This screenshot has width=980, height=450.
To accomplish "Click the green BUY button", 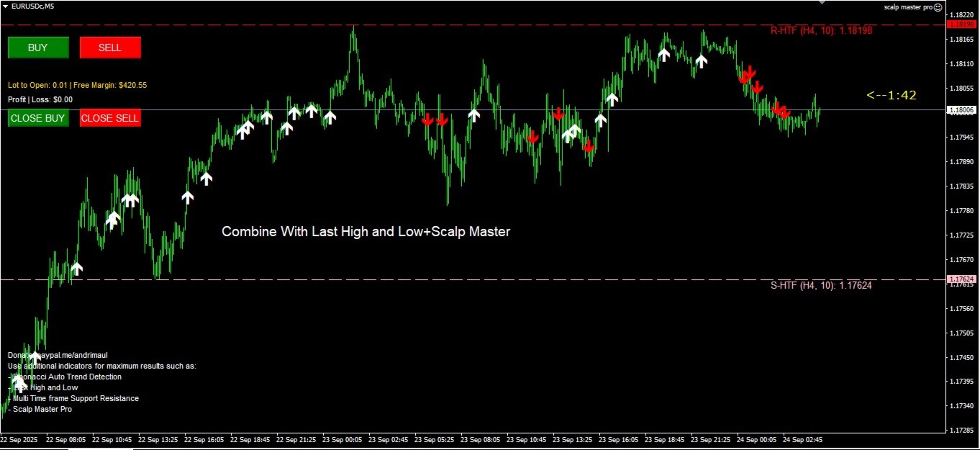I will 38,48.
